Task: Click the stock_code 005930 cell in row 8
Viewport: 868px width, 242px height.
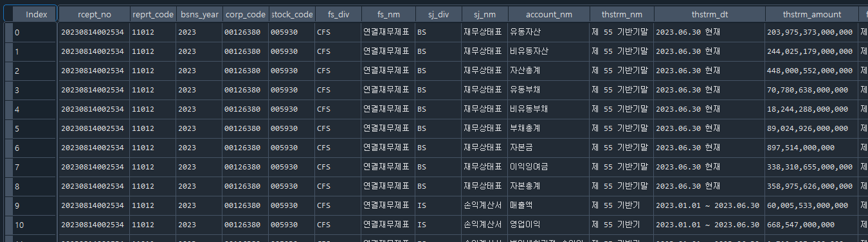Action: pyautogui.click(x=292, y=186)
